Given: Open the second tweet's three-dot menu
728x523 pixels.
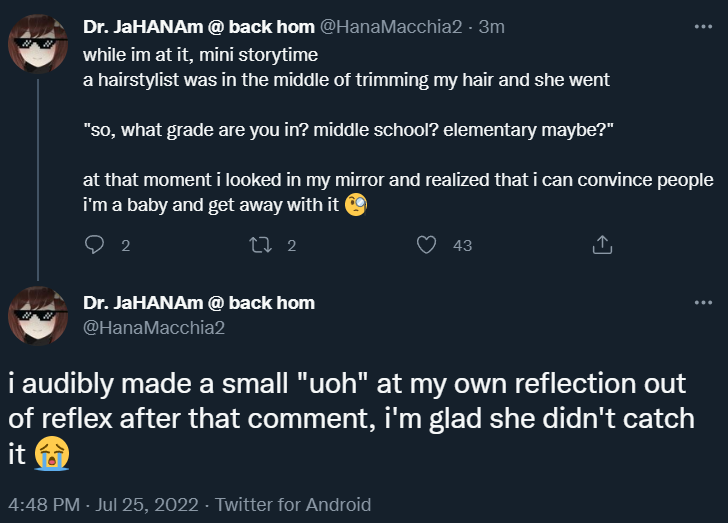Looking at the screenshot, I should coord(703,303).
